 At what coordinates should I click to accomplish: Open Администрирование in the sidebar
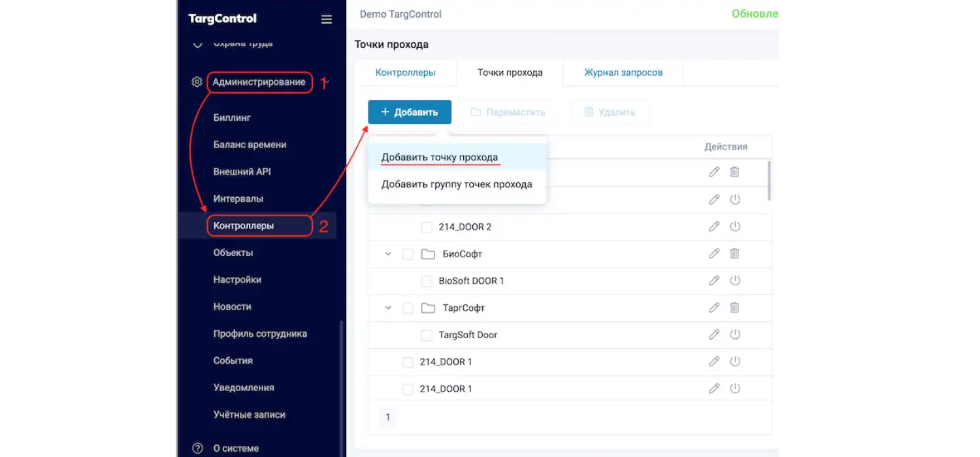coord(259,82)
